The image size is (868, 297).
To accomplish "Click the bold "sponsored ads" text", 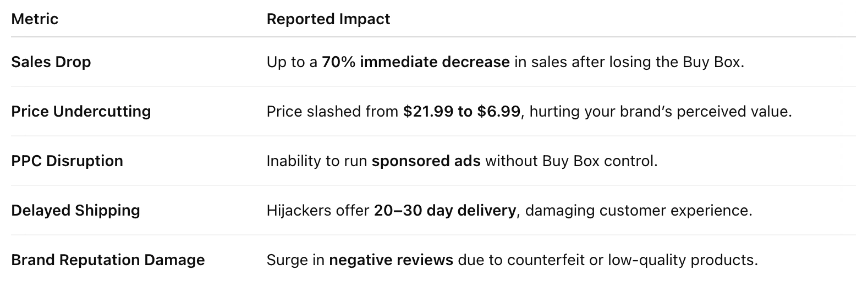I will [x=426, y=161].
